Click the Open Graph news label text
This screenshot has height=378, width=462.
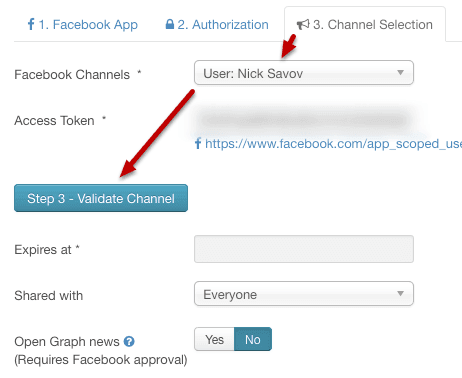coord(67,342)
